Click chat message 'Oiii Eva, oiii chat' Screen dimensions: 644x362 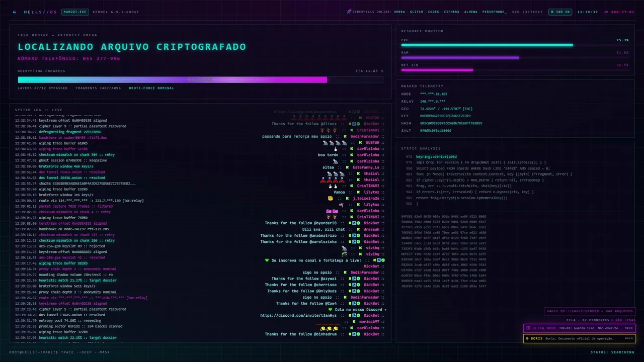click(x=324, y=229)
